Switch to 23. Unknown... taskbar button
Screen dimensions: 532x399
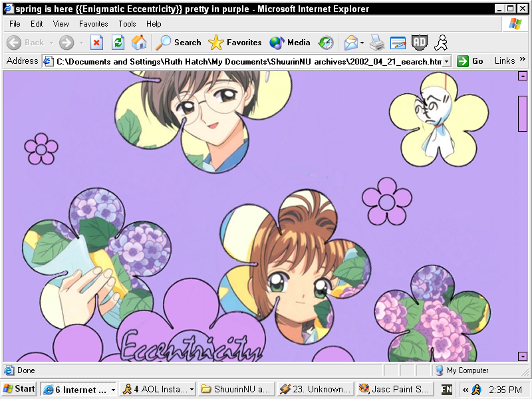[x=315, y=389]
